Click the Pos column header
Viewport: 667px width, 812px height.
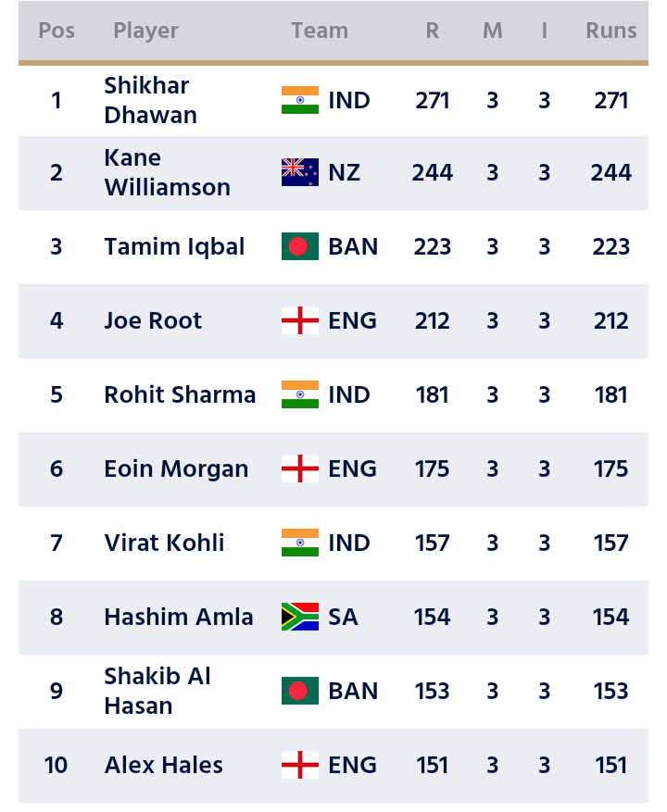57,30
